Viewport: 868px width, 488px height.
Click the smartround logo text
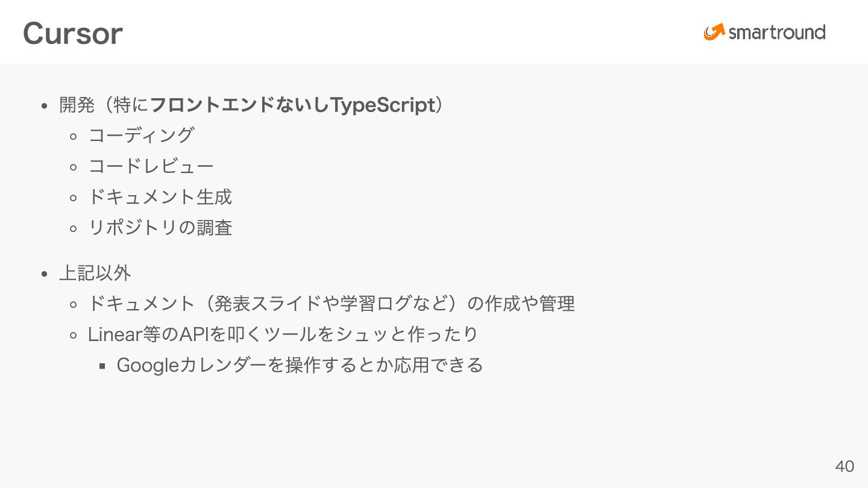coord(776,33)
